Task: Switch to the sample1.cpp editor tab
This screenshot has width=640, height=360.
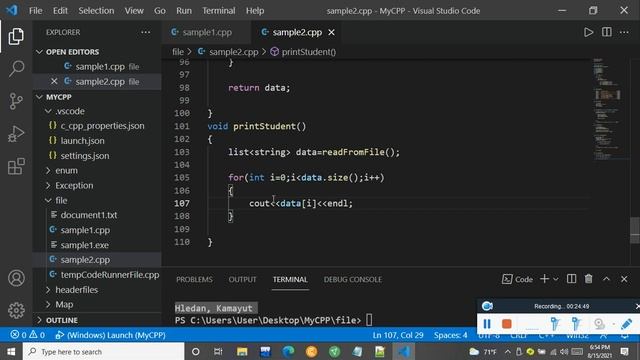Action: click(206, 32)
